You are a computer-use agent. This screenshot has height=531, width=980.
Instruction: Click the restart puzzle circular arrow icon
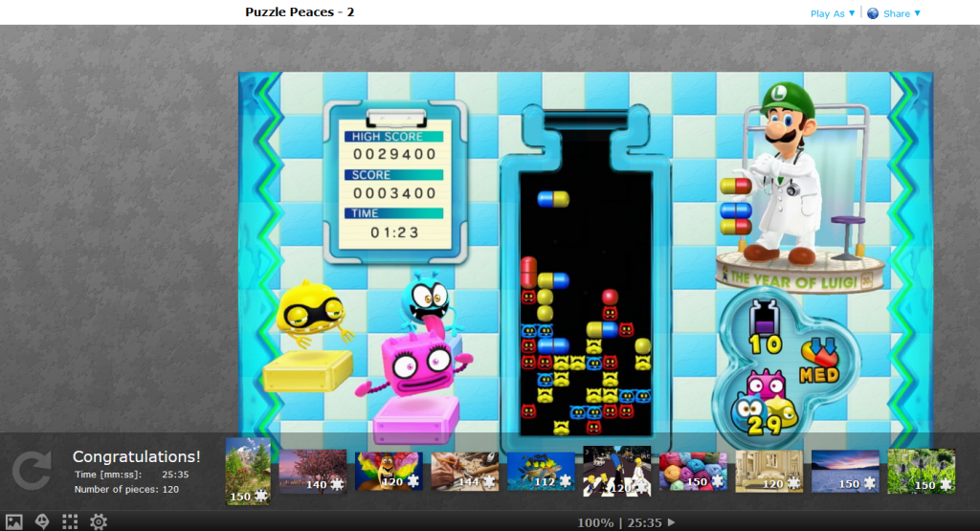(x=32, y=471)
